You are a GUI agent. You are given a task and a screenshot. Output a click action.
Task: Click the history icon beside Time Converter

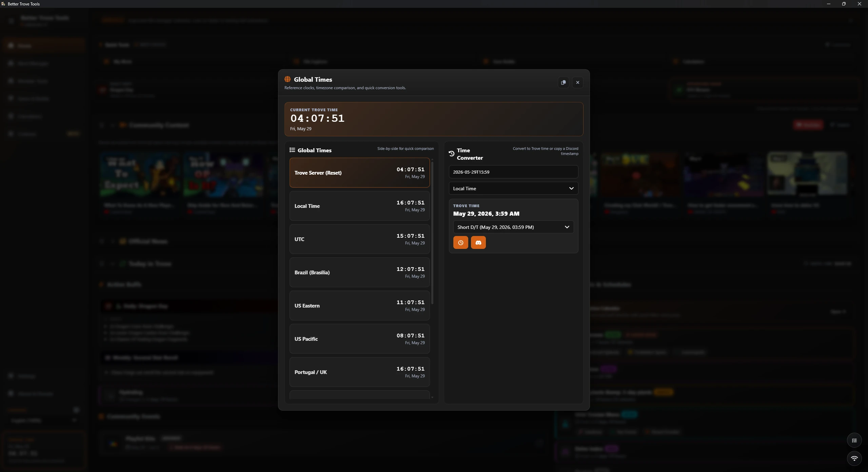coord(452,154)
